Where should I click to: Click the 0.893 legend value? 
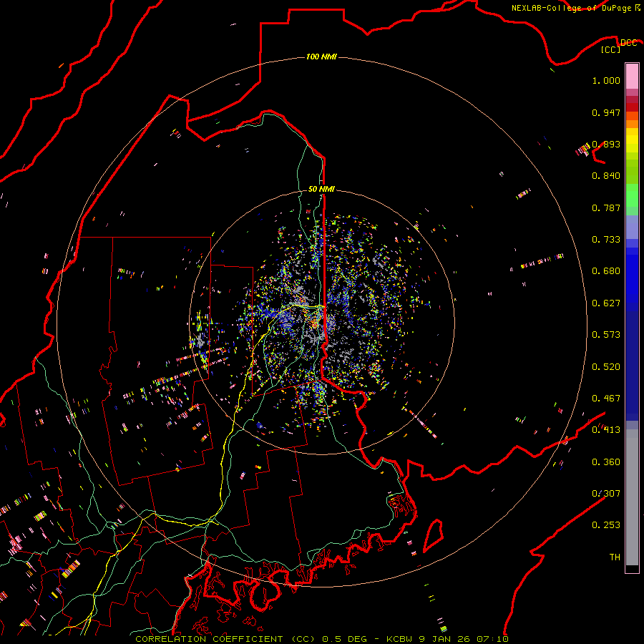point(606,144)
